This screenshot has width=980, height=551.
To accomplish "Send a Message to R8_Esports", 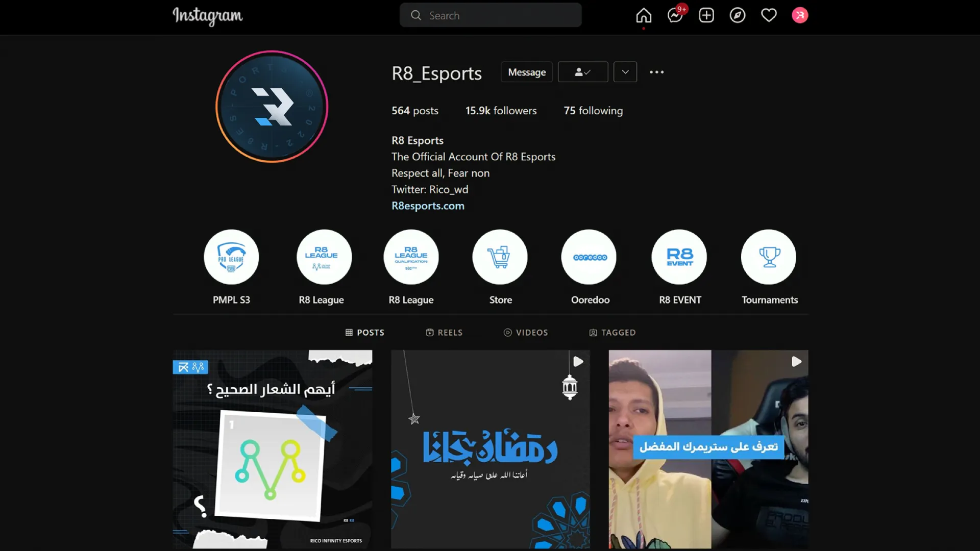I will (x=527, y=72).
